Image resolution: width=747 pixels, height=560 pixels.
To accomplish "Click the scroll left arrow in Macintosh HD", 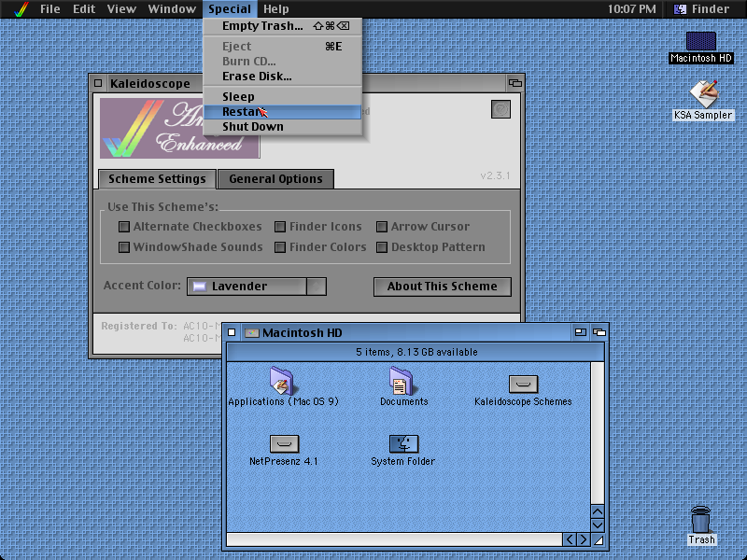I will [x=570, y=539].
